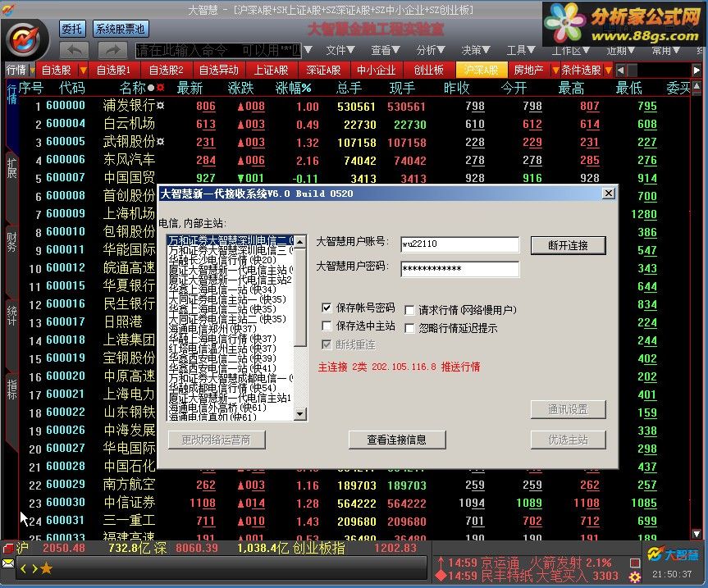
Task: Click the 断开连接 button
Action: point(568,245)
